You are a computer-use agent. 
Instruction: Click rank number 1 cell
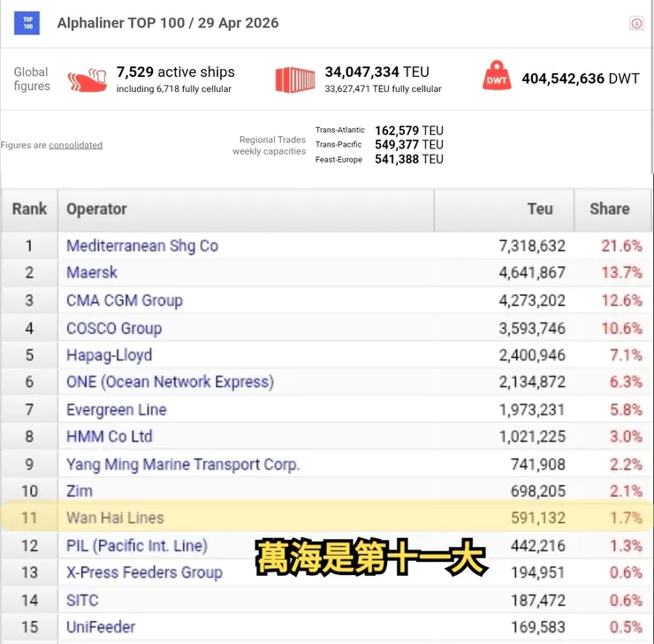pos(29,246)
